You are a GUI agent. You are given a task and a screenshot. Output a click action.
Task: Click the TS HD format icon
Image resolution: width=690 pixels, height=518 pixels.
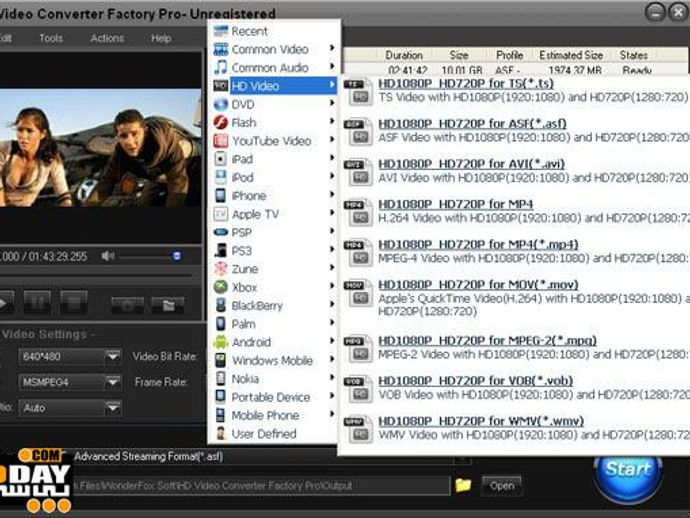[359, 92]
